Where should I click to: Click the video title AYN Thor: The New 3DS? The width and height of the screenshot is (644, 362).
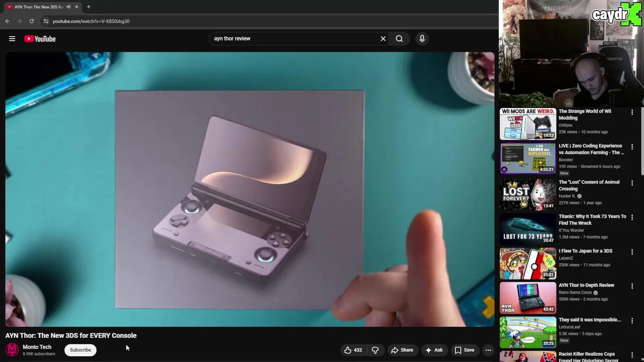pyautogui.click(x=71, y=335)
